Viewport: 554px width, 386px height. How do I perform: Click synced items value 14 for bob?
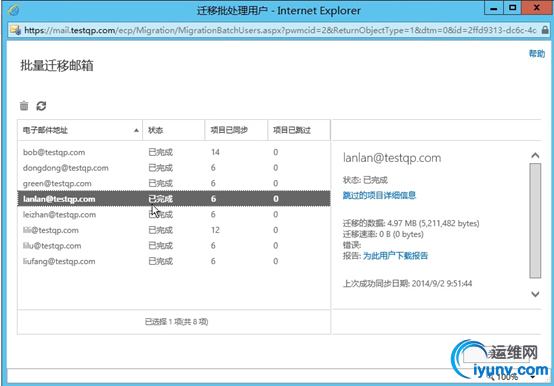coord(215,152)
